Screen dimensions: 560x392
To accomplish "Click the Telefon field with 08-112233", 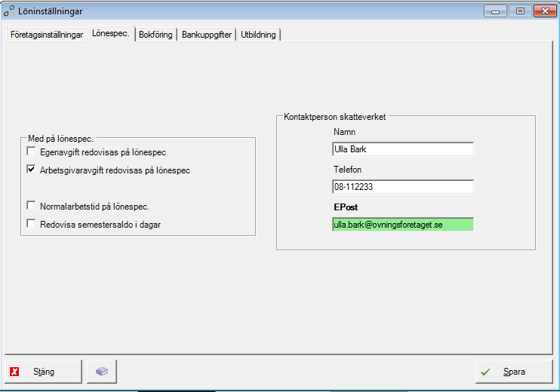I will pos(403,186).
